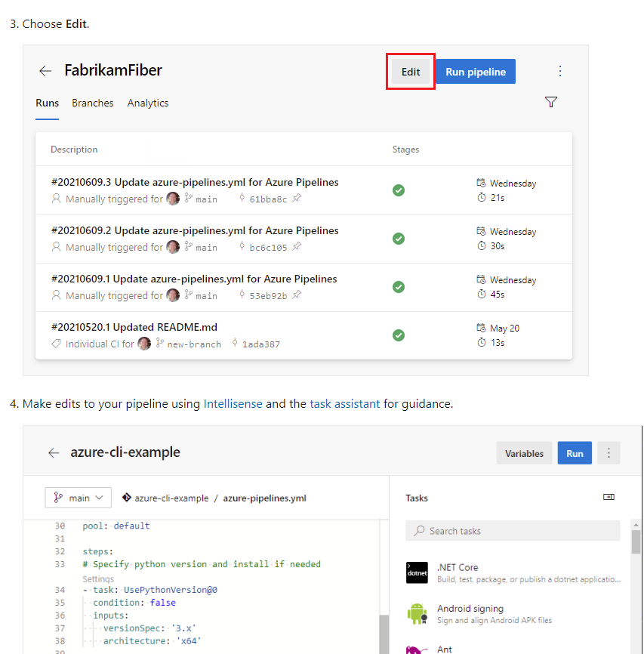The image size is (644, 654).
Task: Click azure-cli-example repository breadcrumb
Action: coord(171,498)
